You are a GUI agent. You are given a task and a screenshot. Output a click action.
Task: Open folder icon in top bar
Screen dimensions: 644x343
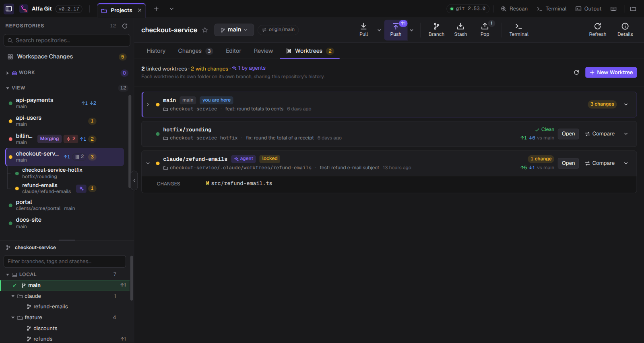(x=633, y=9)
